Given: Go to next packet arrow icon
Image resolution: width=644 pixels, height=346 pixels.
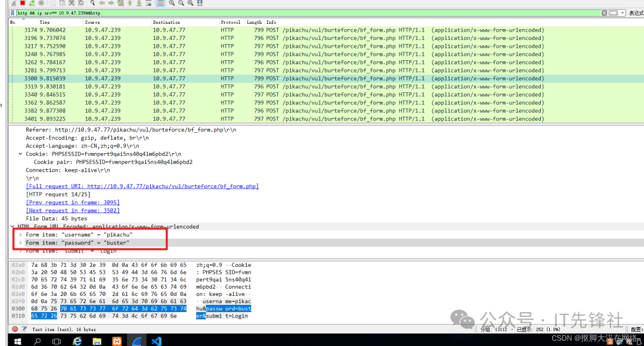Looking at the screenshot, I should (111, 3).
